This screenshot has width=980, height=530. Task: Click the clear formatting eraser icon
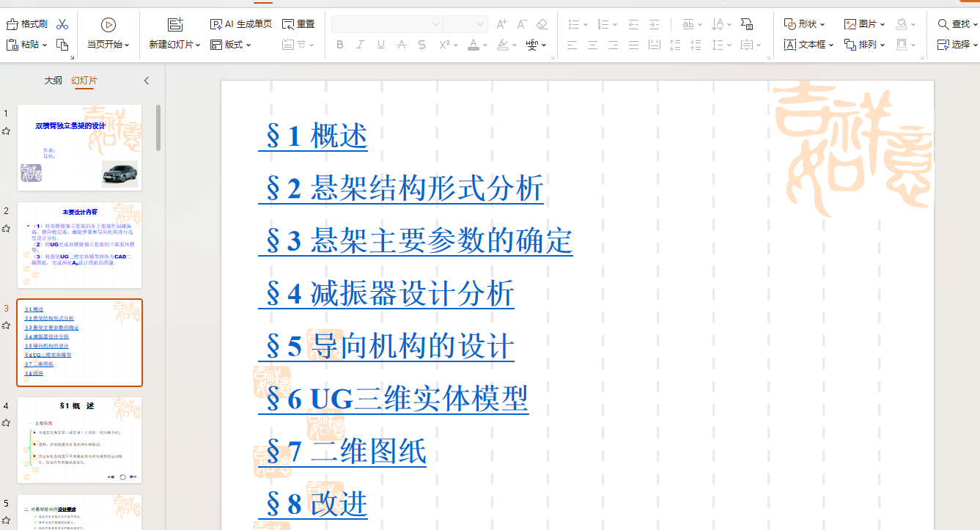[542, 24]
